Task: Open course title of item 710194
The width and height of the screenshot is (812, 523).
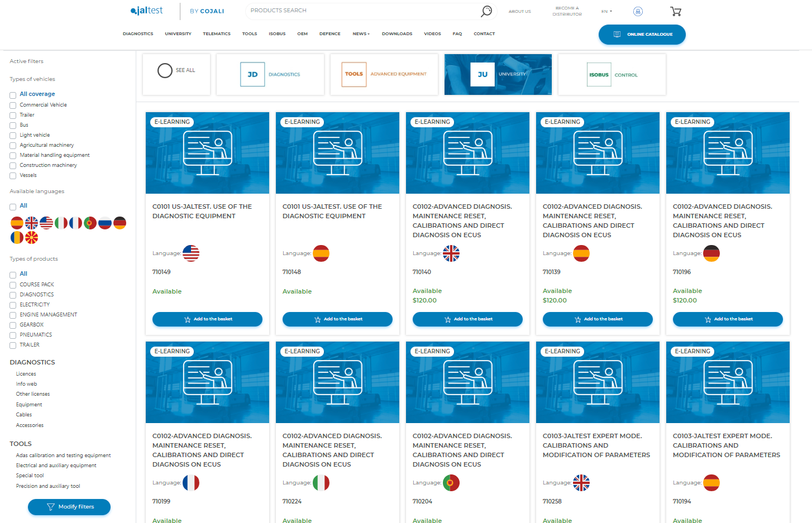Action: [727, 445]
